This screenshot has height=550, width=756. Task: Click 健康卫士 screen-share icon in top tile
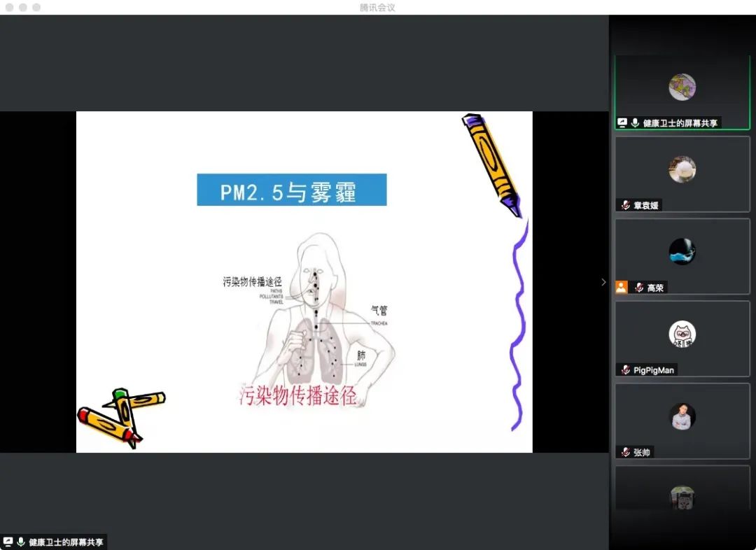pos(622,122)
